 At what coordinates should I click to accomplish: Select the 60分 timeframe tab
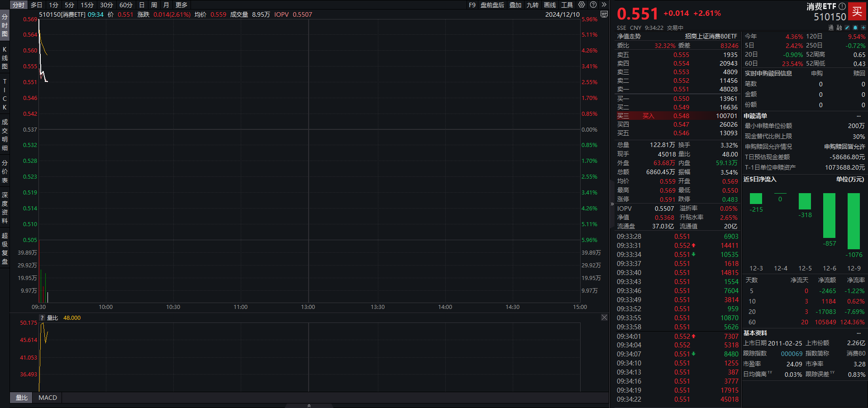coord(126,5)
